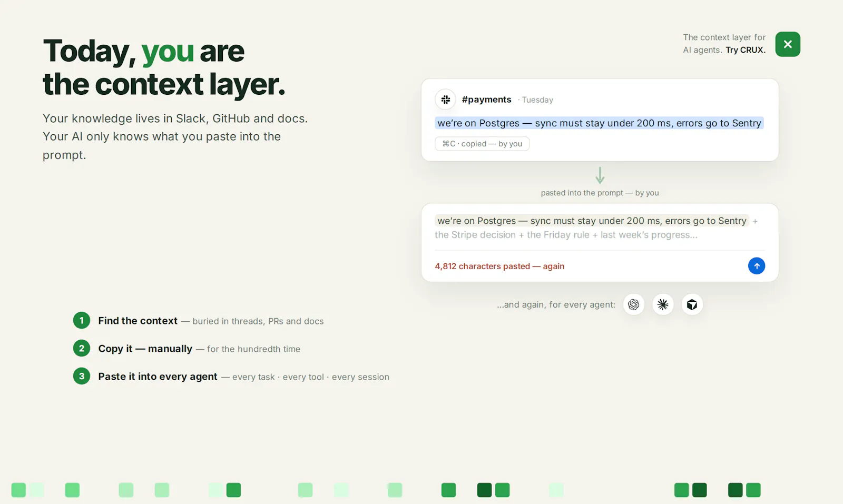Click the Slack icon next to #payments
The width and height of the screenshot is (843, 504).
[446, 99]
